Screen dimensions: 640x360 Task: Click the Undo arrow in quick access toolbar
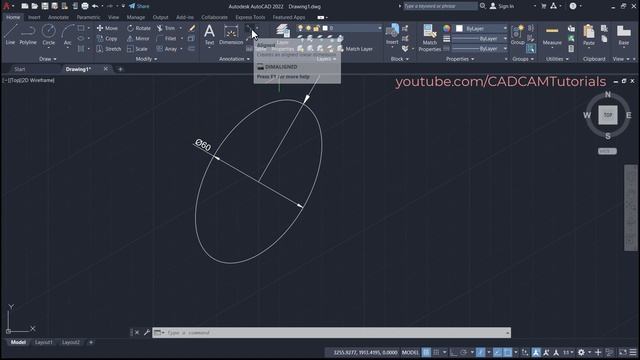pyautogui.click(x=95, y=6)
